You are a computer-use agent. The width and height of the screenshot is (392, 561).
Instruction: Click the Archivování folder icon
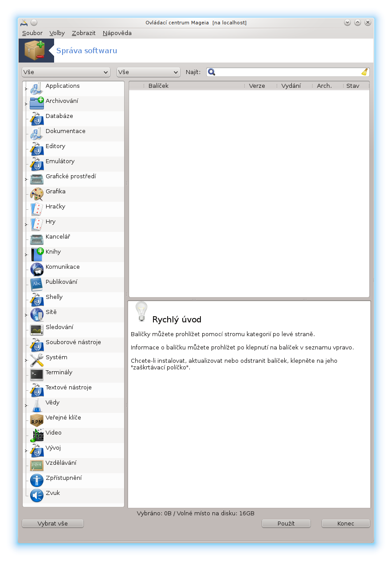click(x=37, y=104)
